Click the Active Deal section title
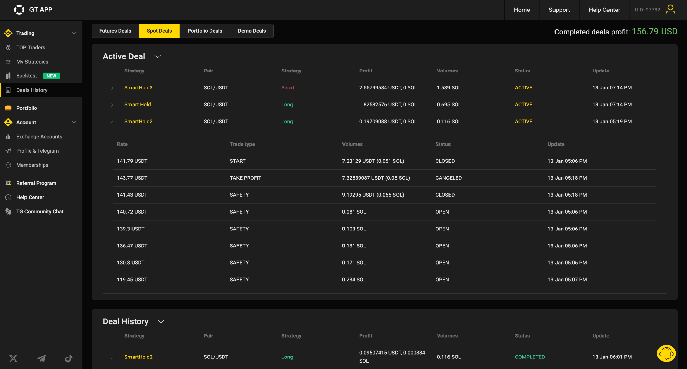 tap(124, 57)
